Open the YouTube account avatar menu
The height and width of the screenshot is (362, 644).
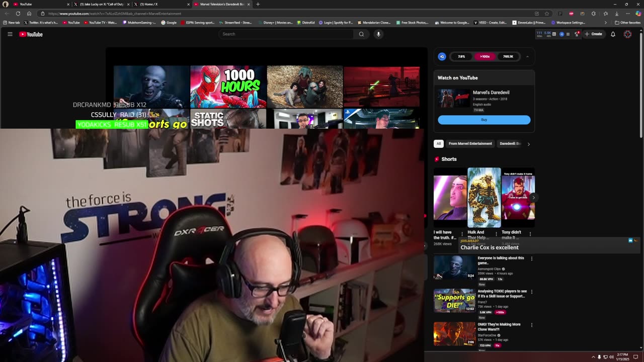coord(627,34)
